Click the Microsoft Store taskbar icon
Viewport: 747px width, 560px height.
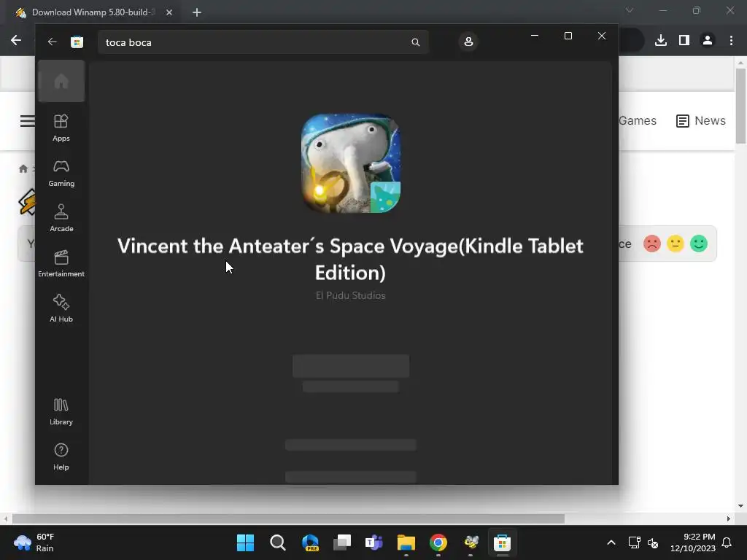(502, 542)
